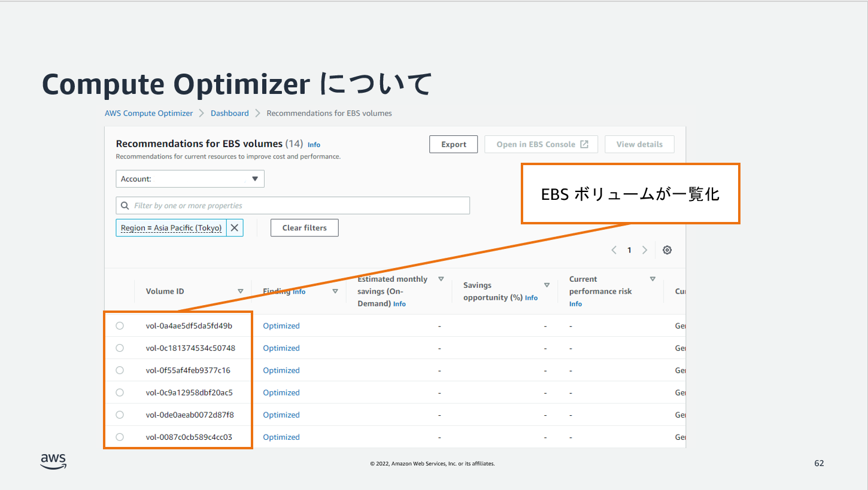Navigate to AWS Compute Optimizer breadcrumb
This screenshot has width=868, height=490.
(148, 112)
